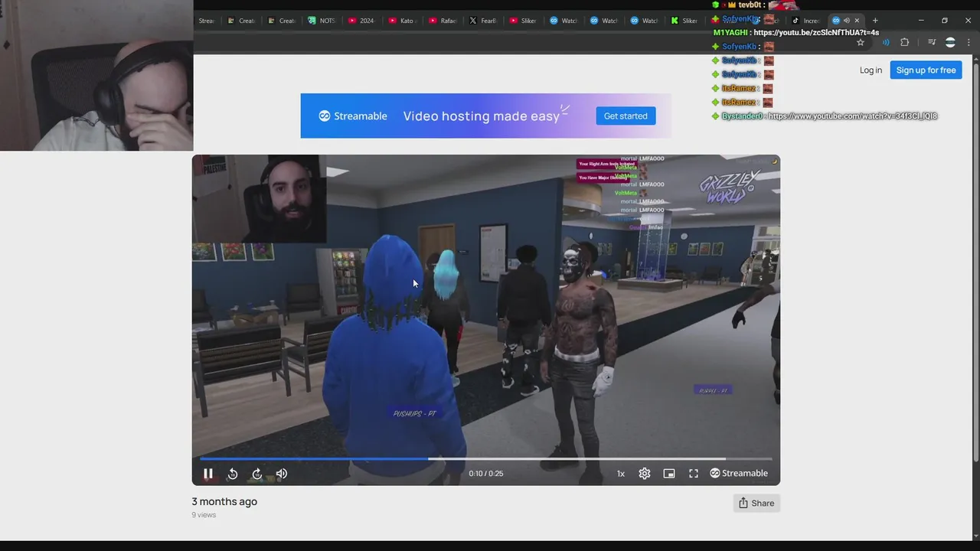The height and width of the screenshot is (551, 980).
Task: Open M1YAGHI's youtu.be link in chat
Action: point(816,33)
